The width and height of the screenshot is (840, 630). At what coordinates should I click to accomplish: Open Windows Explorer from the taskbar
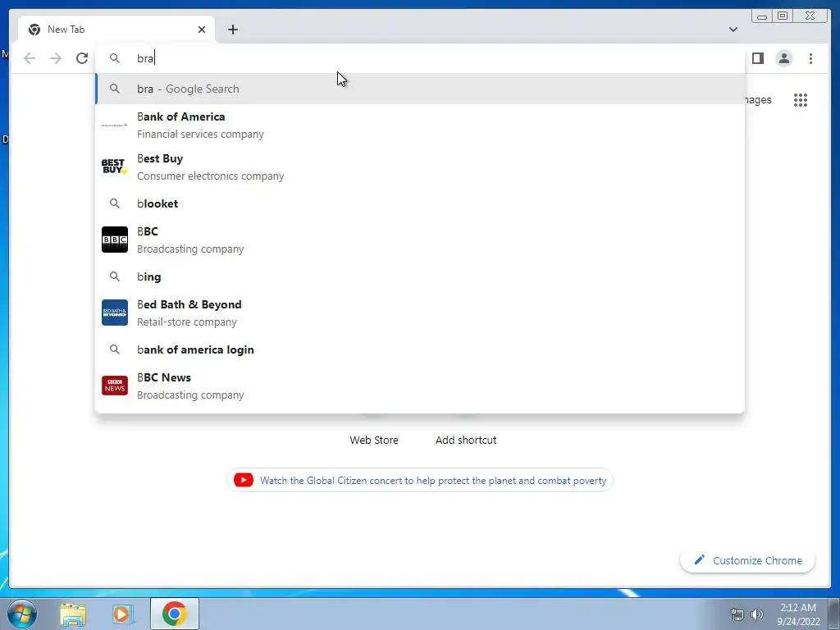(x=73, y=614)
